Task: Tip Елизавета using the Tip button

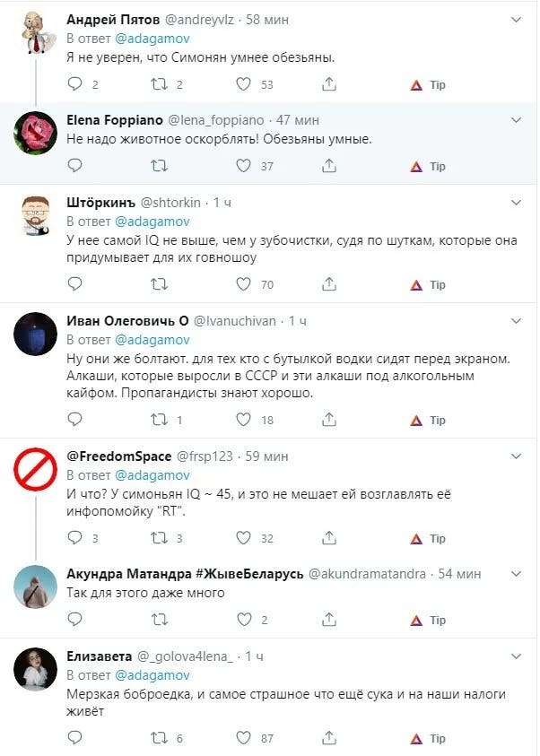Action: tap(429, 738)
